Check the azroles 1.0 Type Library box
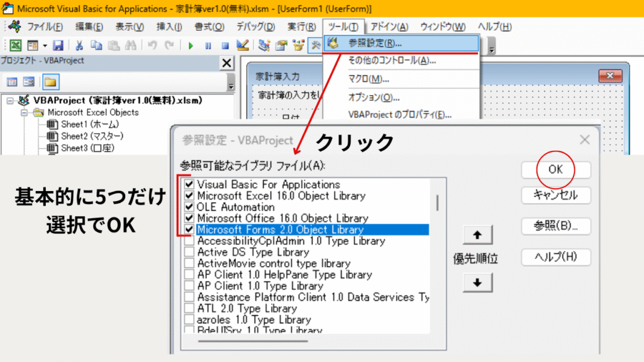 point(189,319)
